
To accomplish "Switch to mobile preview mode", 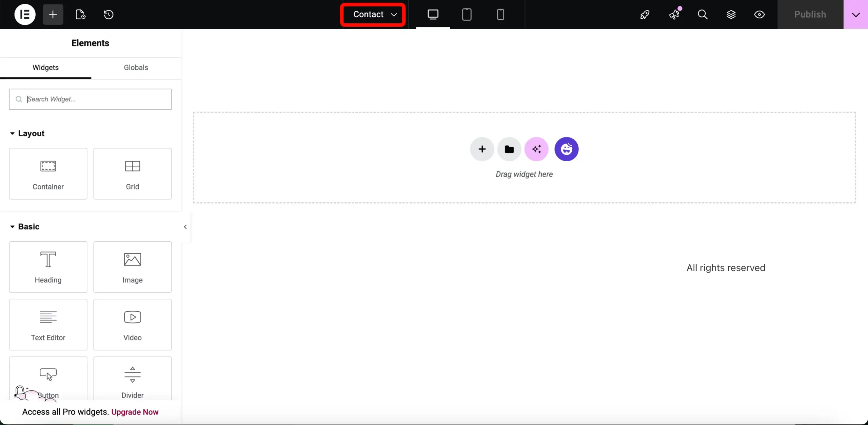I will pos(501,14).
